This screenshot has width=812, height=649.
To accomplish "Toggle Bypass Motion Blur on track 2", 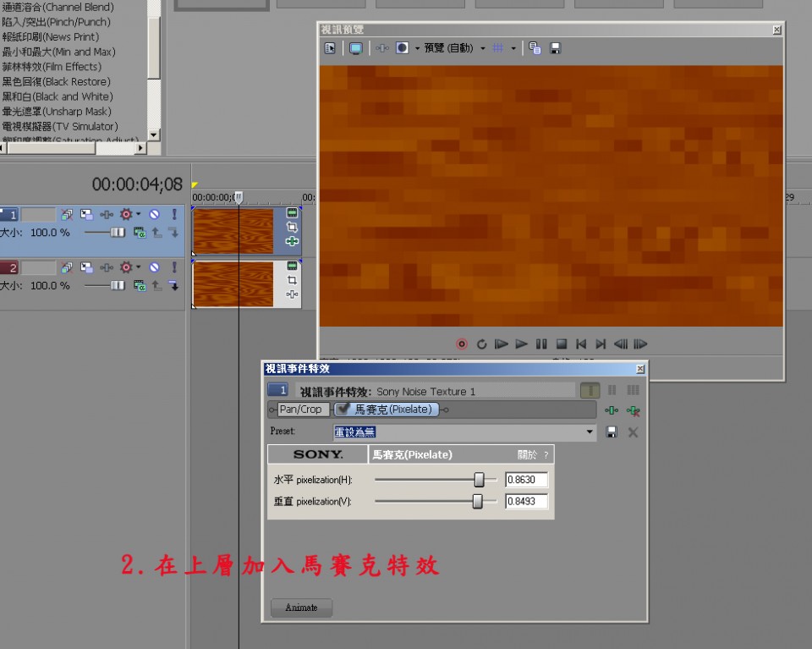I will [67, 267].
